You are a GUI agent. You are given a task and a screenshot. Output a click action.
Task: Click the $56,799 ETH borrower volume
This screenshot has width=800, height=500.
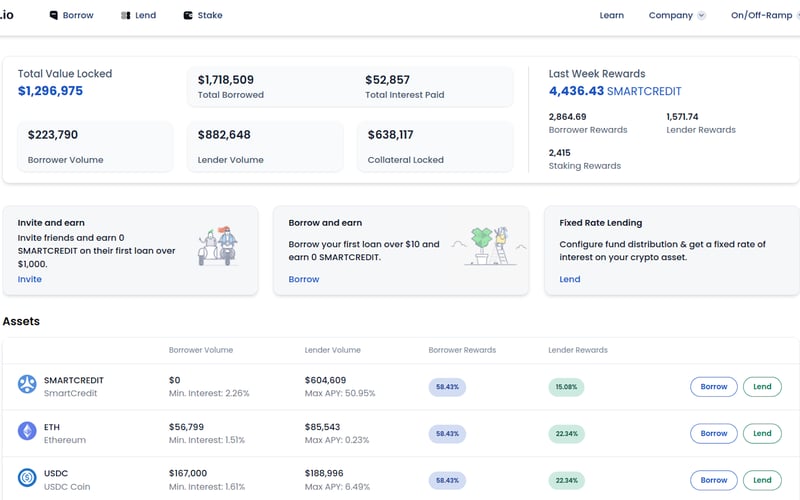click(x=186, y=427)
